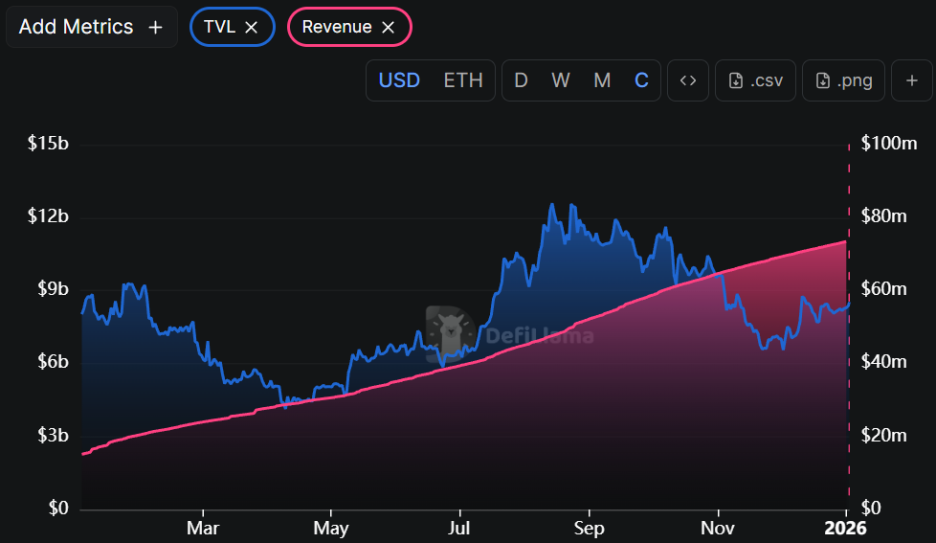Select cumulative (C) interval
Viewport: 936px width, 543px height.
(641, 81)
